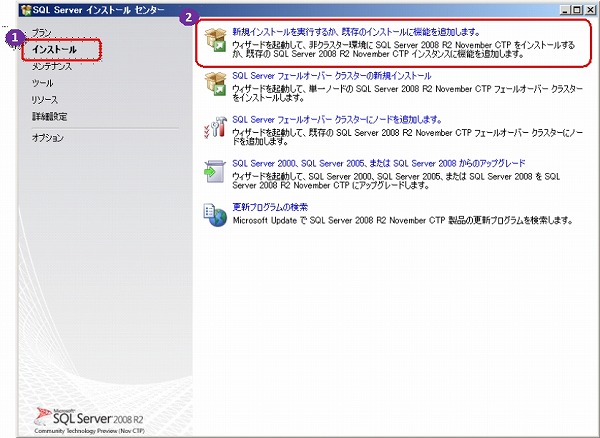Click the 単一ノード failover cluster description text

(x=408, y=93)
